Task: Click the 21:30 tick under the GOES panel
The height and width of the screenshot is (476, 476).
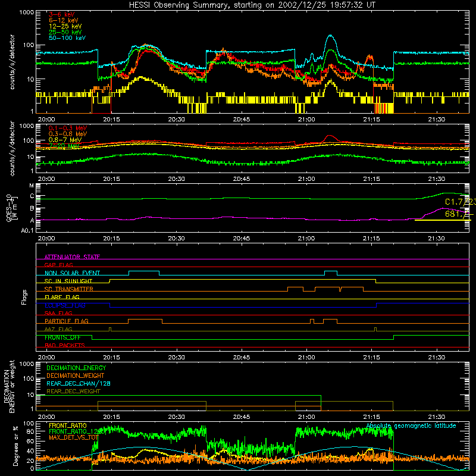Action: click(x=436, y=239)
